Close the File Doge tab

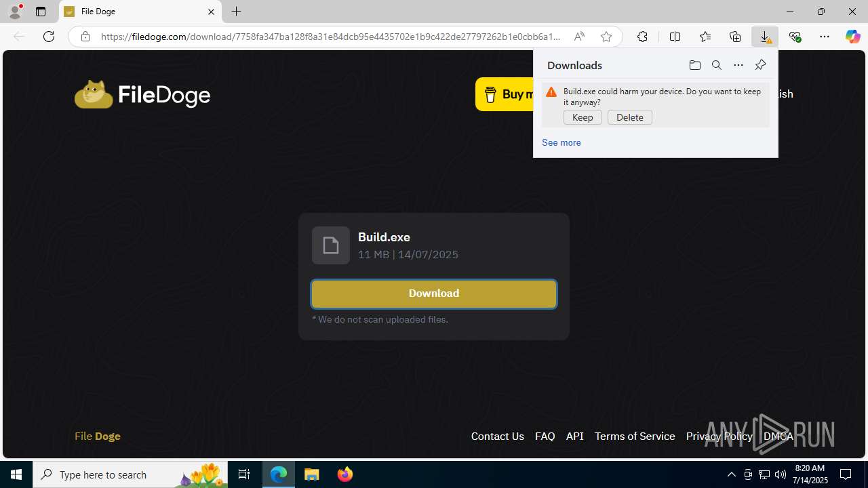tap(211, 12)
